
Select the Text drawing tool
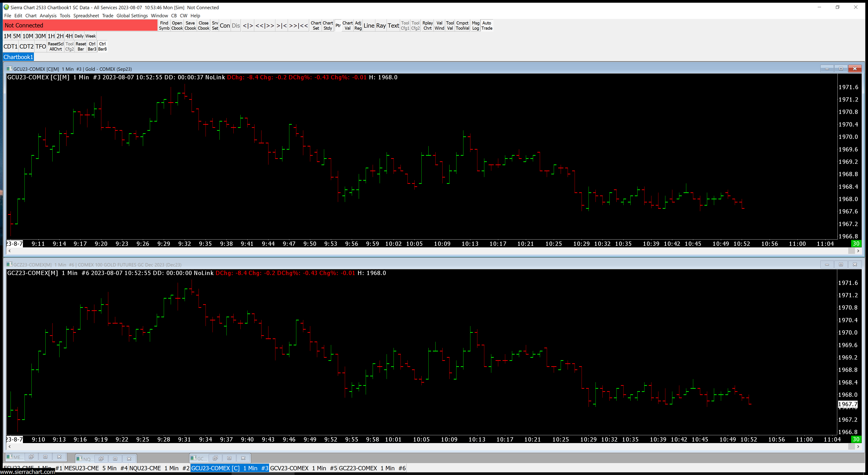click(393, 26)
